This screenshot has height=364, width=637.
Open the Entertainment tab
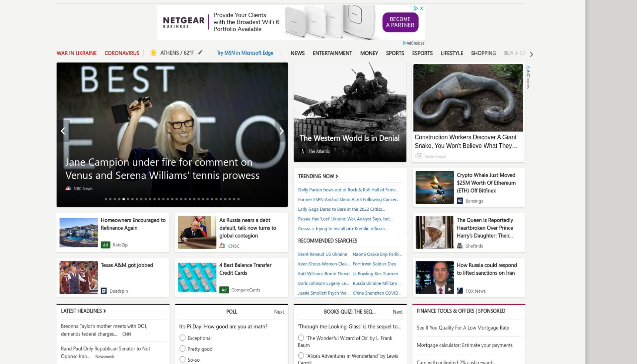point(332,53)
